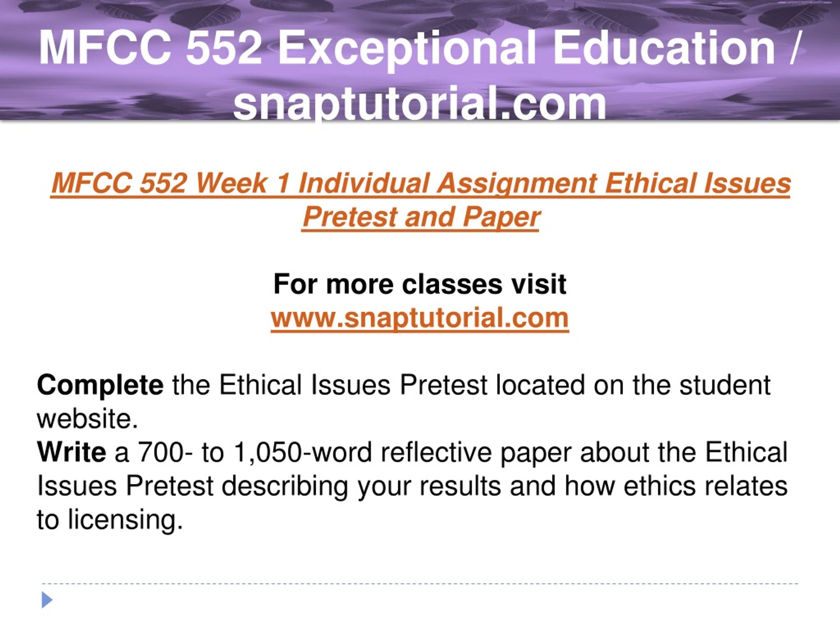
Task: Click 'snaptutorial.com' in the header banner
Action: click(x=420, y=103)
